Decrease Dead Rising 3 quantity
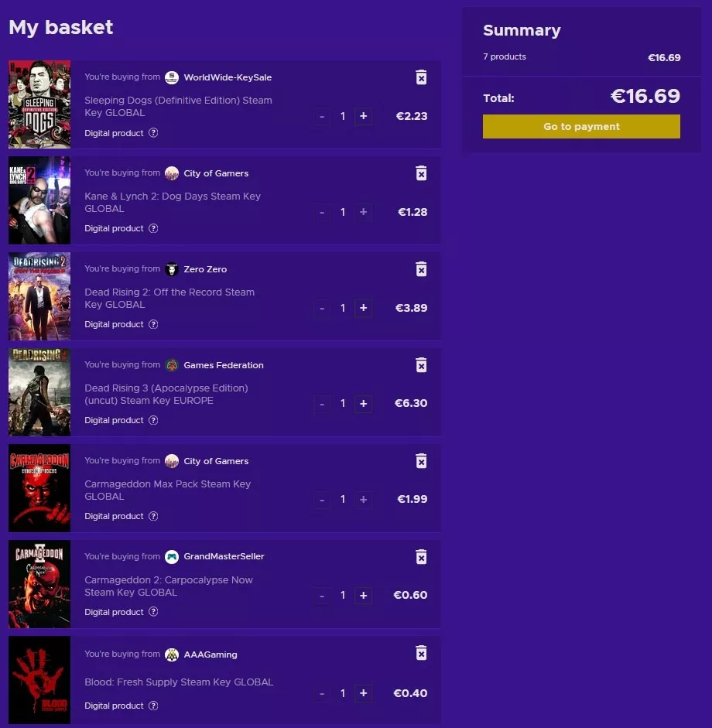Viewport: 712px width, 728px height. (322, 404)
